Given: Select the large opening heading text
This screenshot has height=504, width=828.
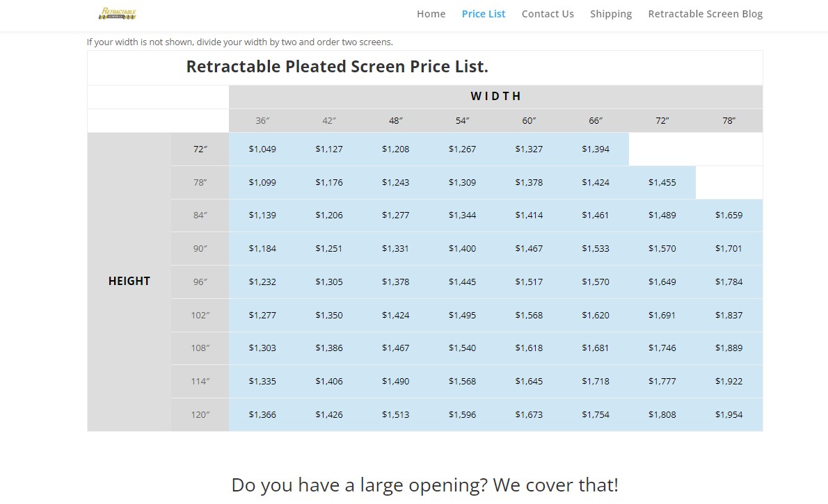Looking at the screenshot, I should click(424, 485).
